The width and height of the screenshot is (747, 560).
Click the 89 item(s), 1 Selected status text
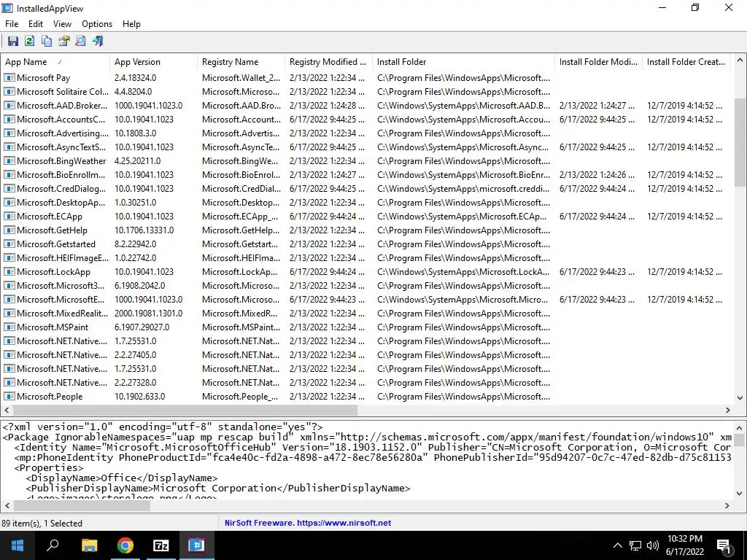tap(42, 524)
